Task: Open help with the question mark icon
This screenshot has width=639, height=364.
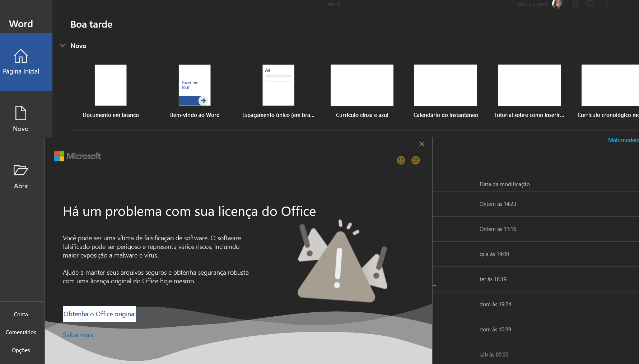Action: pos(607,4)
